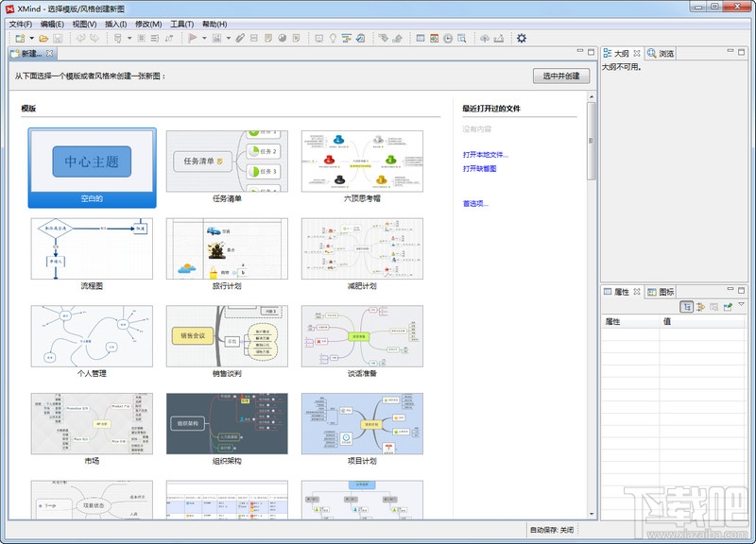Screen dimensions: 756x544
Task: Click the Insert topic toolbar icon
Action: 117,38
